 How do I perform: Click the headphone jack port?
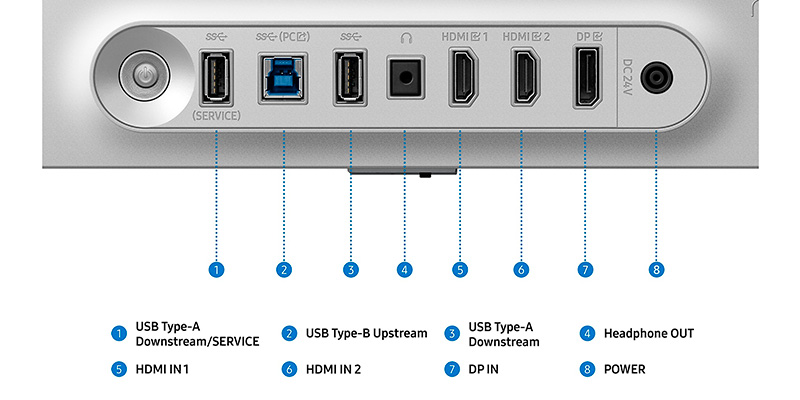click(406, 78)
